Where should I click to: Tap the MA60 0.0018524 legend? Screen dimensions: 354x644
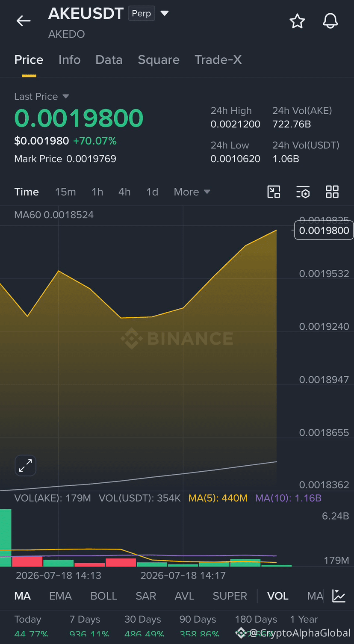(54, 215)
